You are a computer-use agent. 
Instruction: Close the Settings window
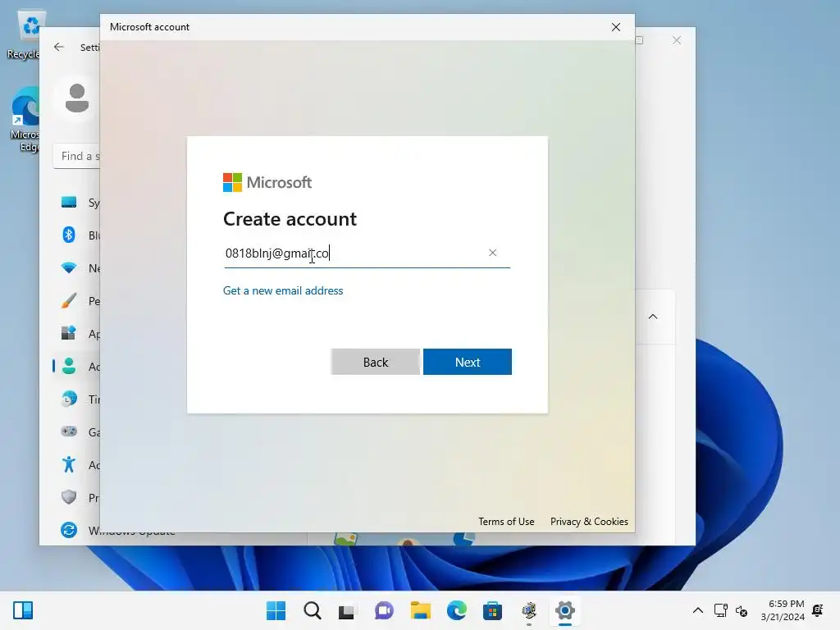point(677,40)
